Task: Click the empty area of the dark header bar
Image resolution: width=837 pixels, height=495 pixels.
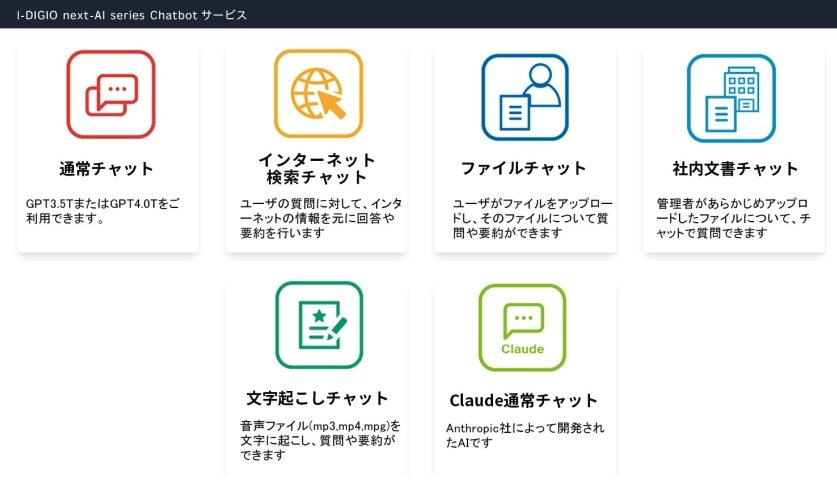Action: point(550,15)
